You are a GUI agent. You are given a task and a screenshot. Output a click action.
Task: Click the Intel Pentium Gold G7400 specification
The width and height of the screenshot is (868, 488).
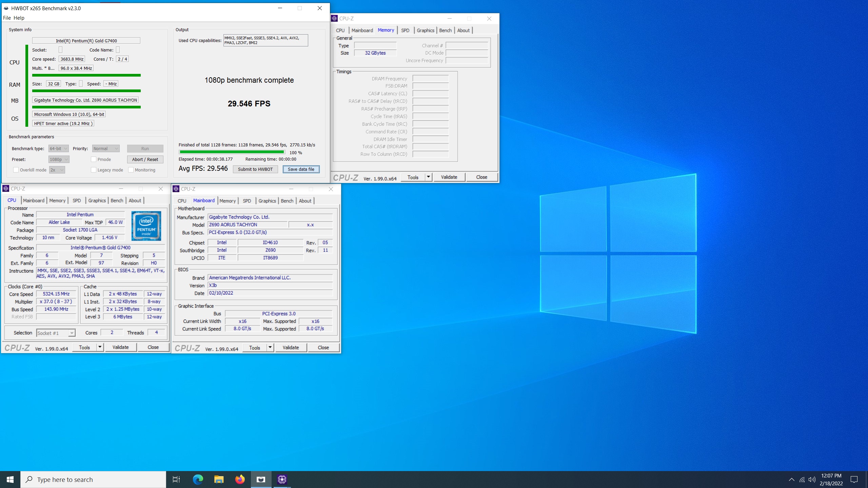[100, 248]
